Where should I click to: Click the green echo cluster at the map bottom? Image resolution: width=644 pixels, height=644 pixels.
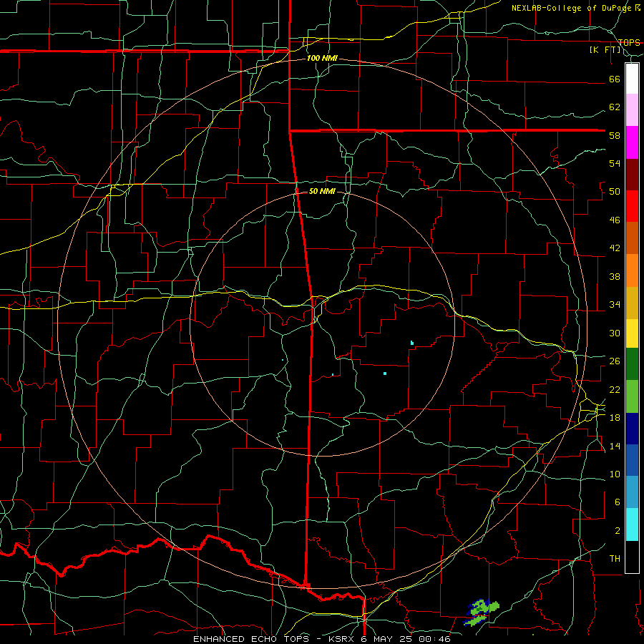(x=482, y=612)
